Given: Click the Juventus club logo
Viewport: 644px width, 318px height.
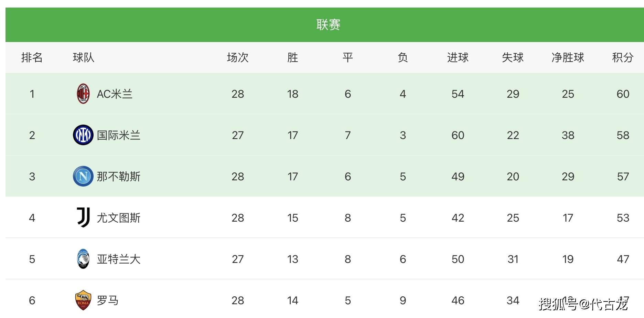Looking at the screenshot, I should pos(83,218).
